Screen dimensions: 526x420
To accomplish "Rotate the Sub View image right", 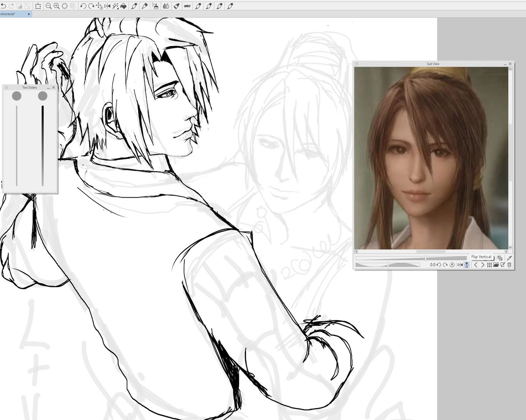I will coord(445,265).
